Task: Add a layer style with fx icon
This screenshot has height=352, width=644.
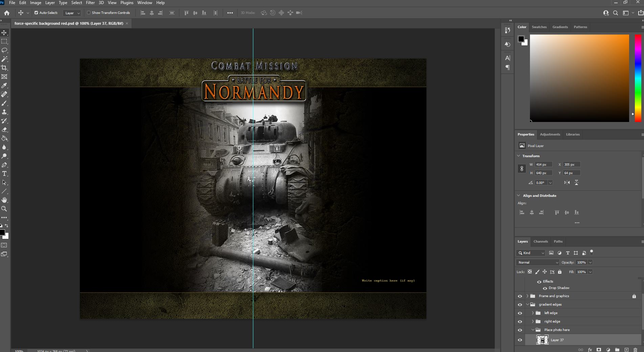Action: [590, 350]
